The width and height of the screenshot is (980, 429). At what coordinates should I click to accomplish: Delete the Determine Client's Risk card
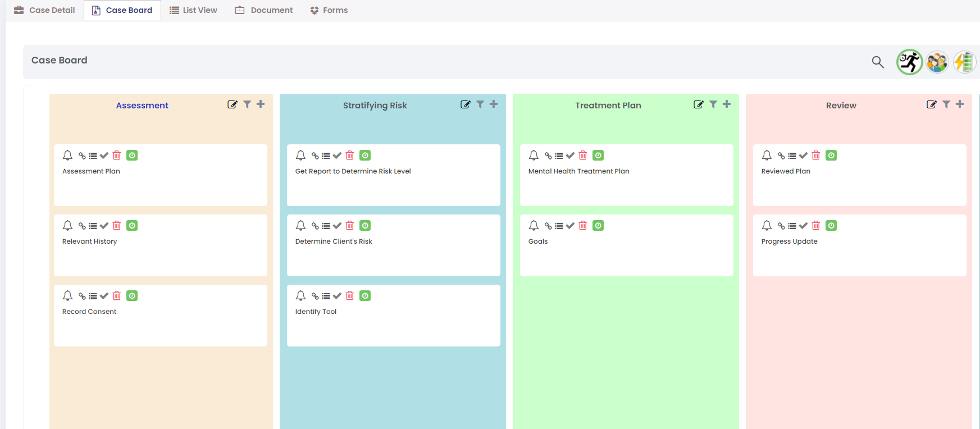tap(350, 225)
